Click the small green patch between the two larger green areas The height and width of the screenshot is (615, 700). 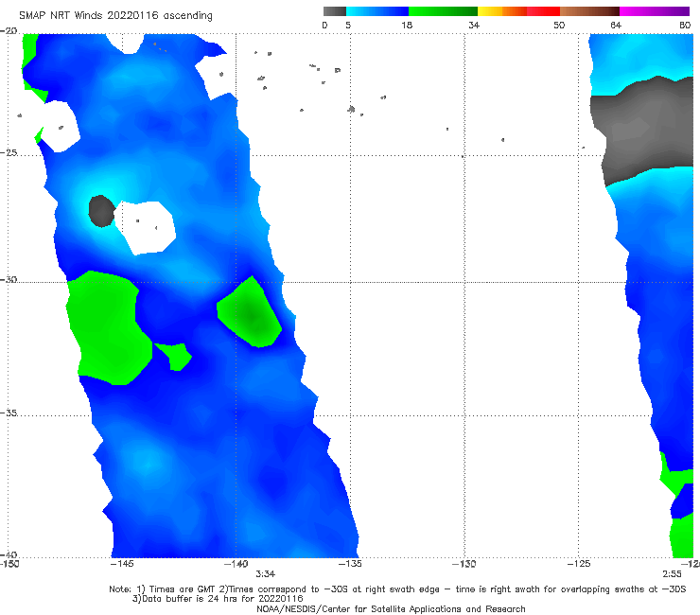pyautogui.click(x=175, y=356)
